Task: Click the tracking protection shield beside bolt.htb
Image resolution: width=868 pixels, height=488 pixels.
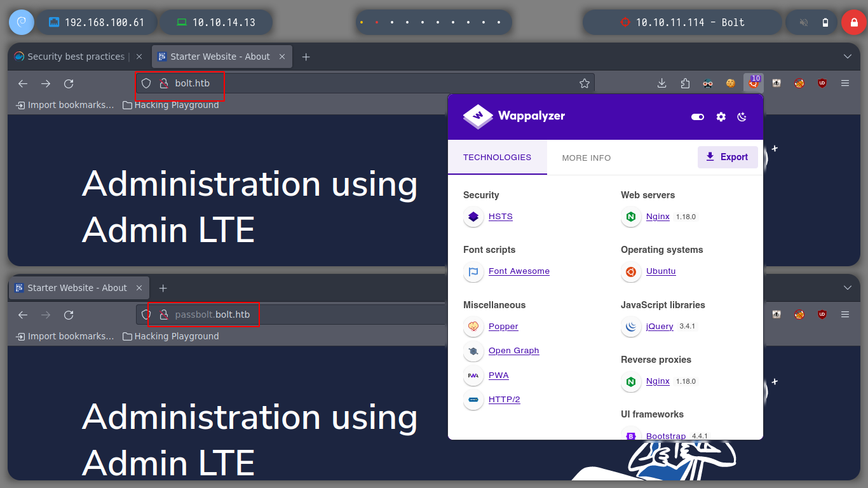Action: pos(146,83)
